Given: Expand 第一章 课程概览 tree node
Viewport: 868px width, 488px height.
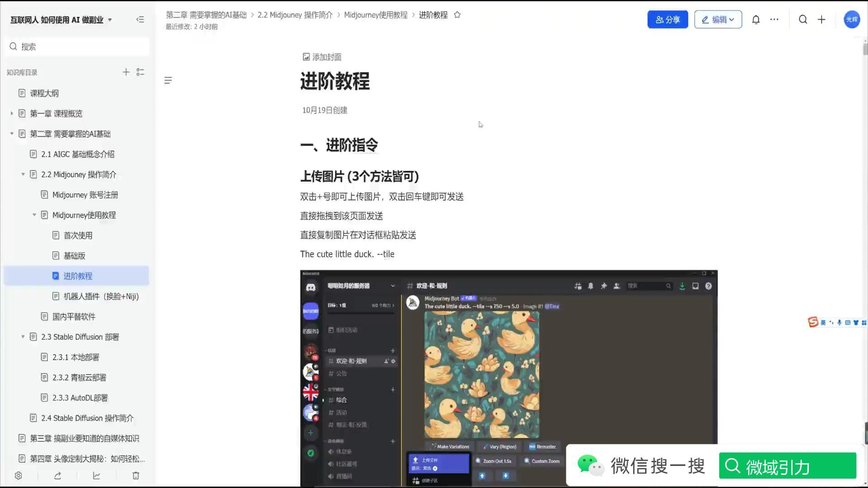Looking at the screenshot, I should pyautogui.click(x=12, y=113).
